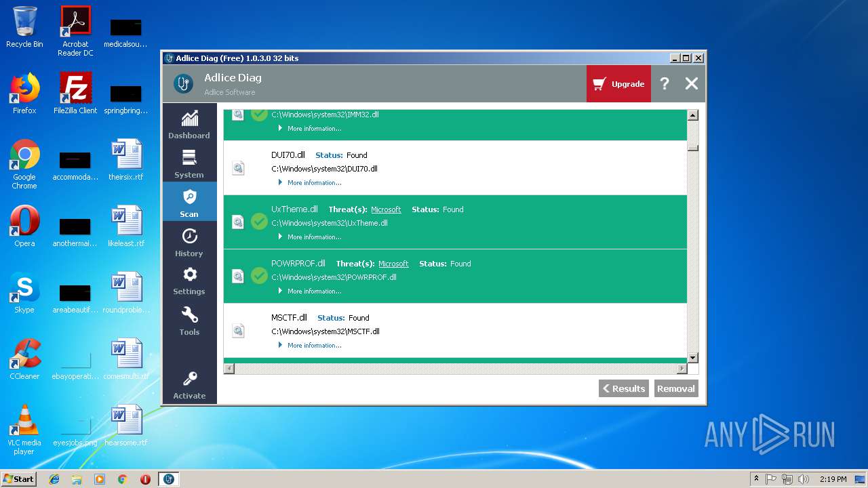Select the path C:\Windows\system32\MSCTF.dll
The image size is (868, 488).
click(325, 331)
